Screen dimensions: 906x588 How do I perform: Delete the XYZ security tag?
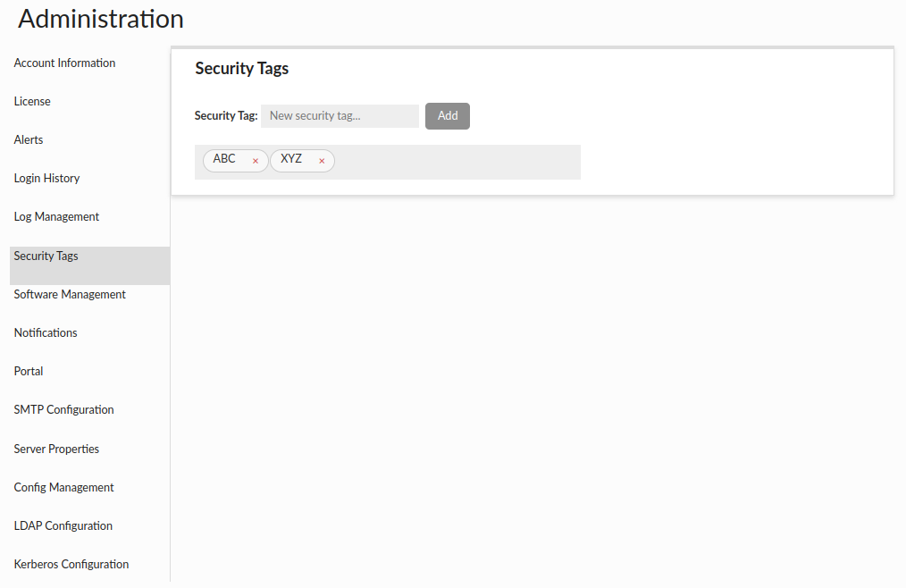(322, 161)
